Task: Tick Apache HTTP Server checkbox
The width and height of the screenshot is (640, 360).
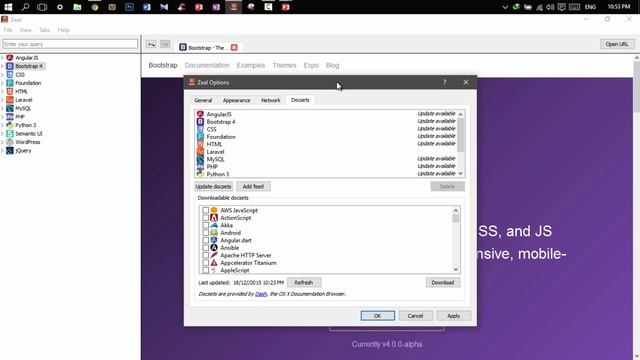Action: tap(206, 255)
